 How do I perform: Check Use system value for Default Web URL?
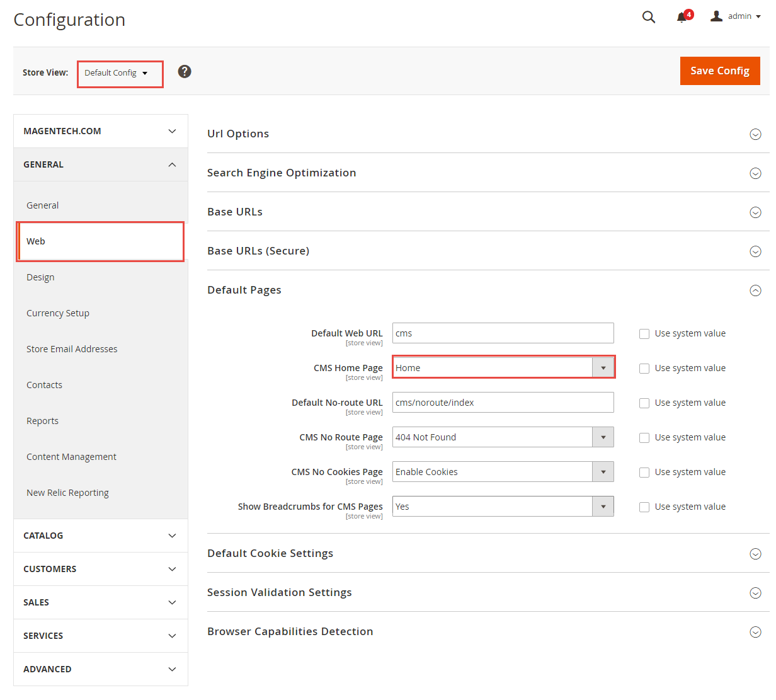(x=644, y=334)
